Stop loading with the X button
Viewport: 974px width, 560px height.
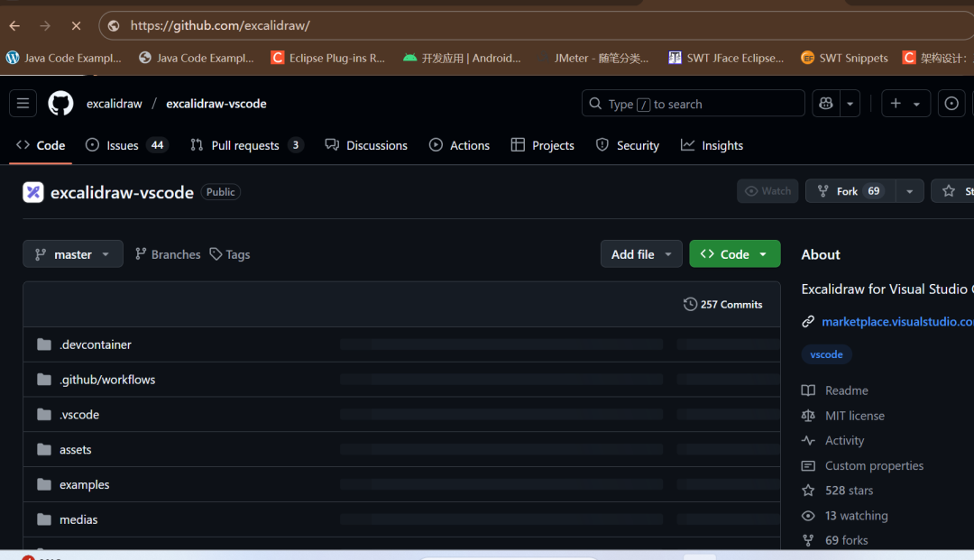click(76, 25)
